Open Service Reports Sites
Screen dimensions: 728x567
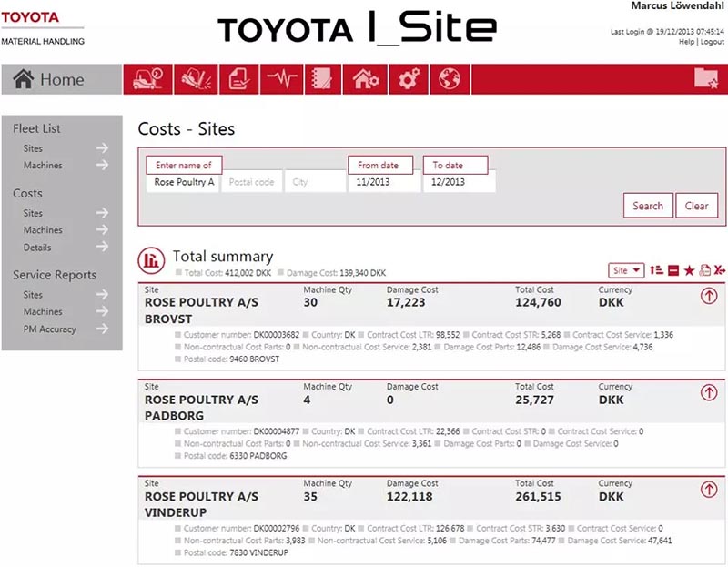[x=65, y=294]
